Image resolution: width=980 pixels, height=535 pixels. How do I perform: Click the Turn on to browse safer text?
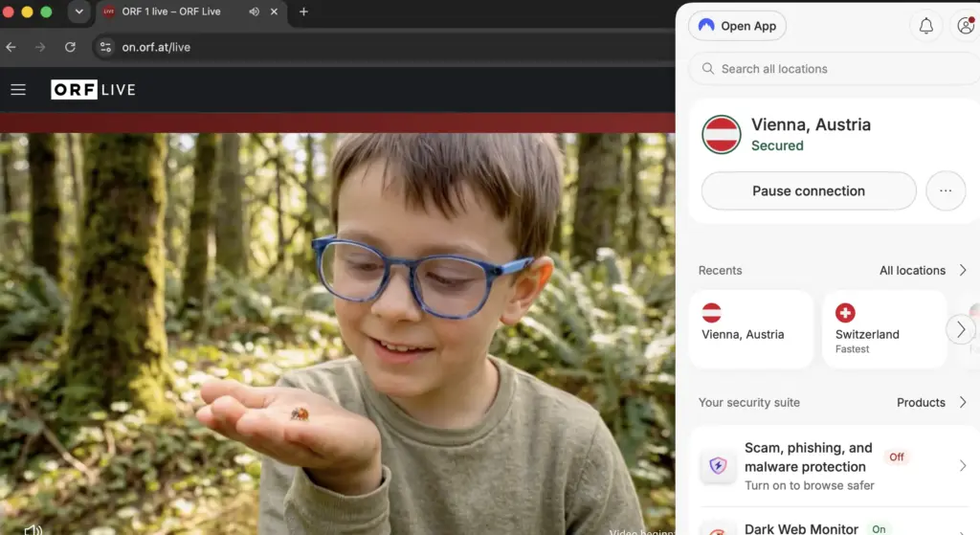point(810,485)
